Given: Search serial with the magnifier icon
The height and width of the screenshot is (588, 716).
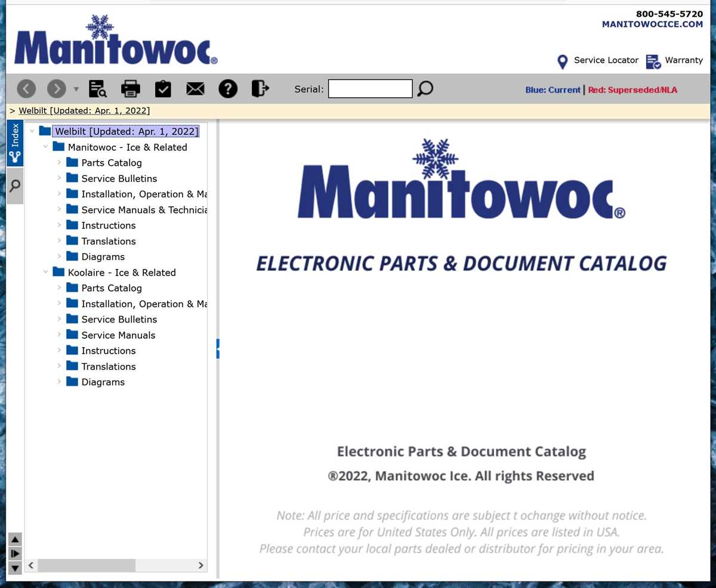Looking at the screenshot, I should coord(425,89).
